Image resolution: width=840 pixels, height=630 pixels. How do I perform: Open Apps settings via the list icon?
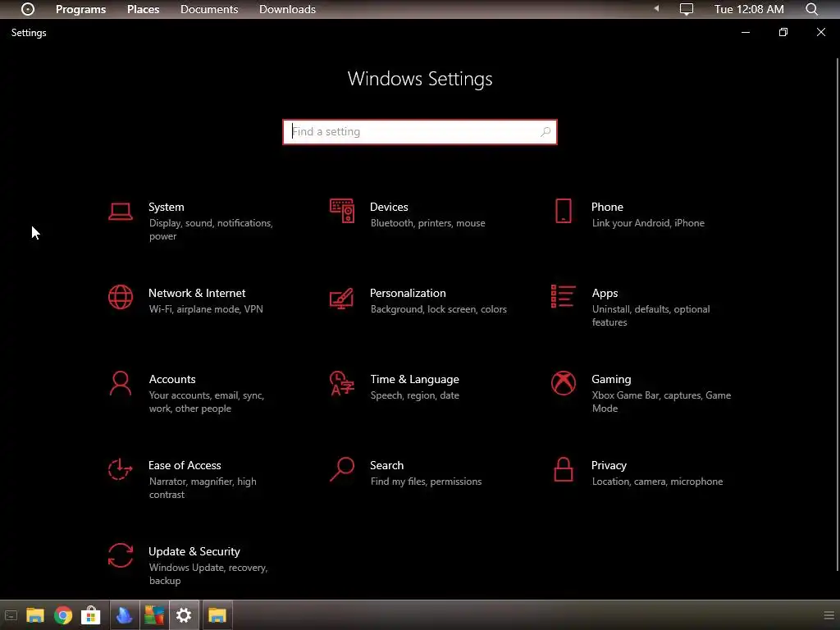pyautogui.click(x=563, y=296)
